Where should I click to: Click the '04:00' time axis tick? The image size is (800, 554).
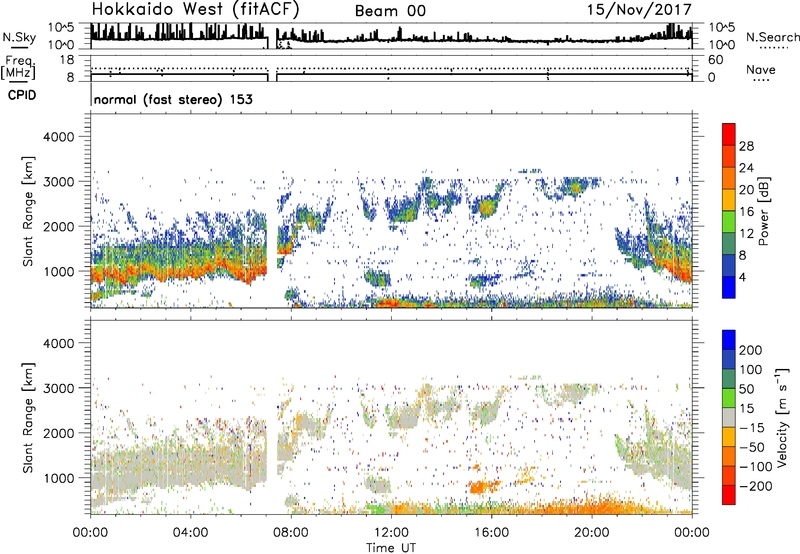[191, 533]
